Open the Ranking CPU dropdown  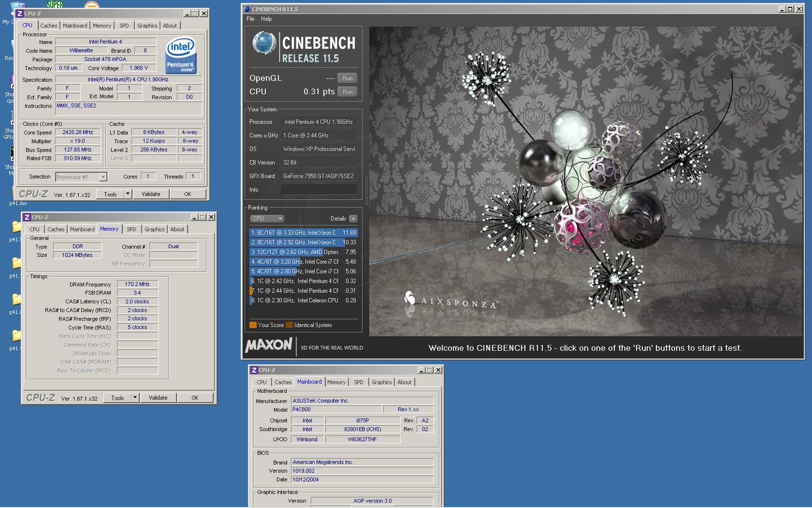[267, 219]
